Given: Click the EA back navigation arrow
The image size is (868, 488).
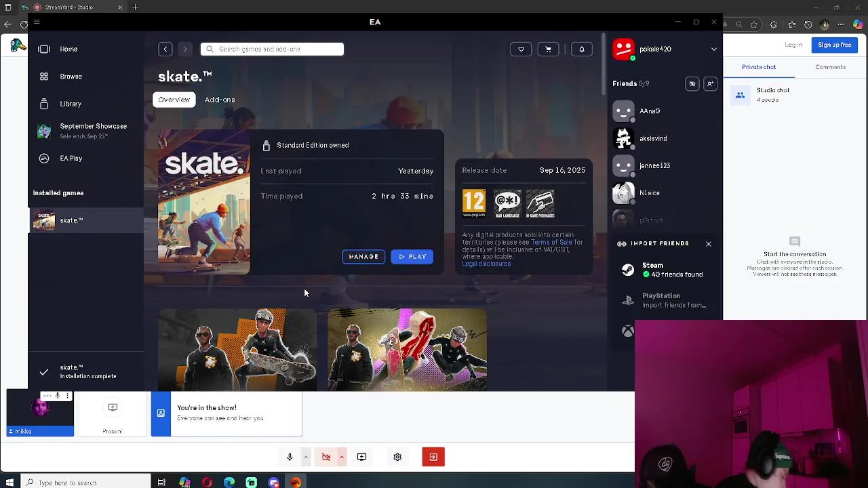Looking at the screenshot, I should 165,49.
